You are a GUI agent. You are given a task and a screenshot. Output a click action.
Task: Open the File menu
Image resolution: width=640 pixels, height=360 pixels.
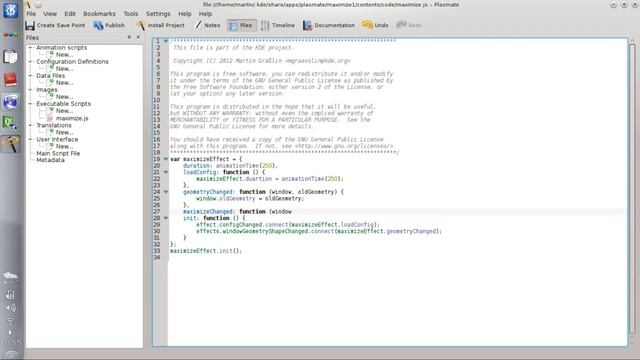tap(31, 13)
